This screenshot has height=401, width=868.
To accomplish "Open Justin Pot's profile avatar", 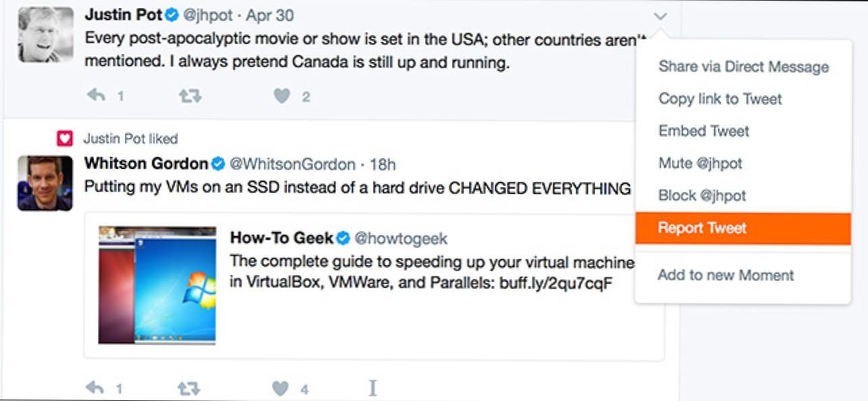I will tap(45, 35).
